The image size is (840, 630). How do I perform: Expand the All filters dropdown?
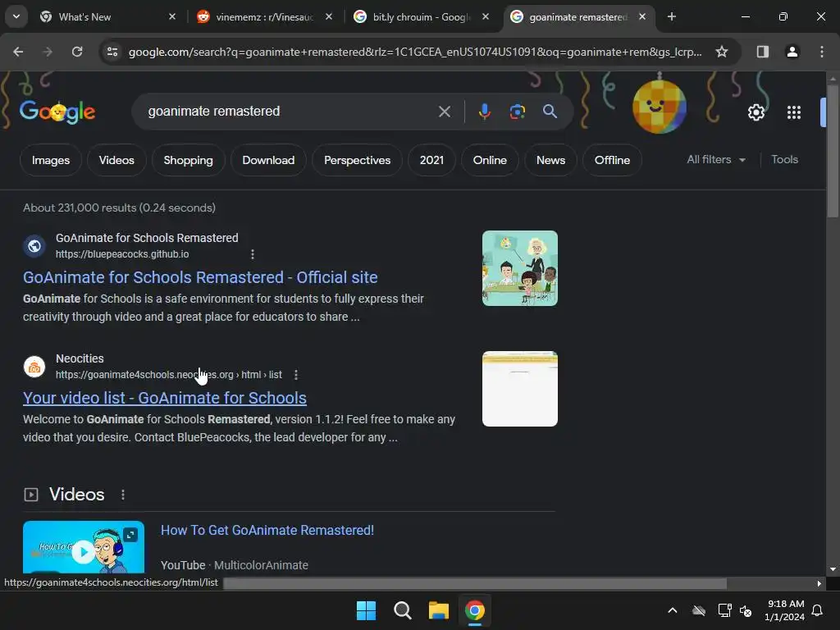tap(715, 160)
